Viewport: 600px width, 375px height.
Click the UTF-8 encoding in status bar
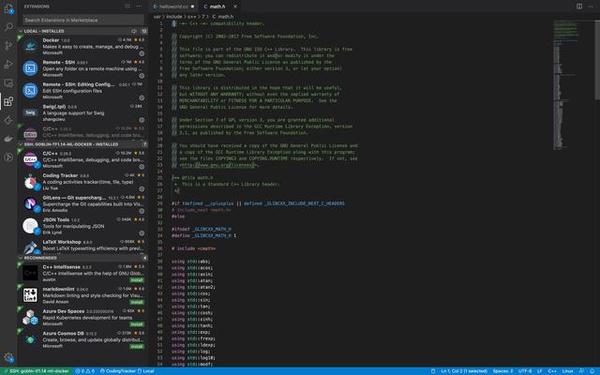click(525, 371)
